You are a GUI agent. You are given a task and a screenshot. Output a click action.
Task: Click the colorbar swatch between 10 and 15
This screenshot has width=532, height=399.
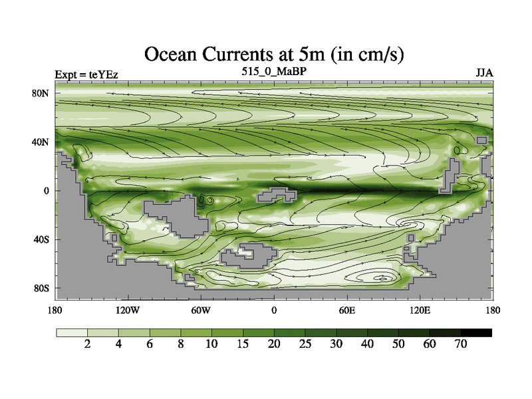(227, 332)
